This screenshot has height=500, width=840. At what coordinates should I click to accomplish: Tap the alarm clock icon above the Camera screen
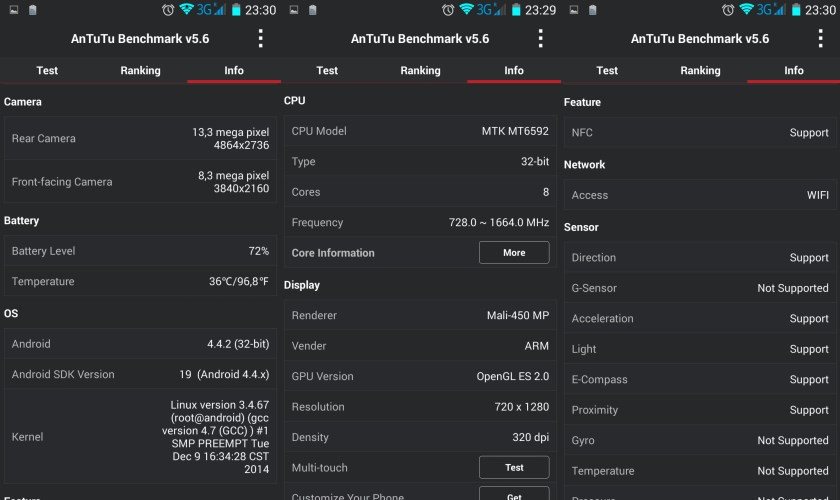167,10
